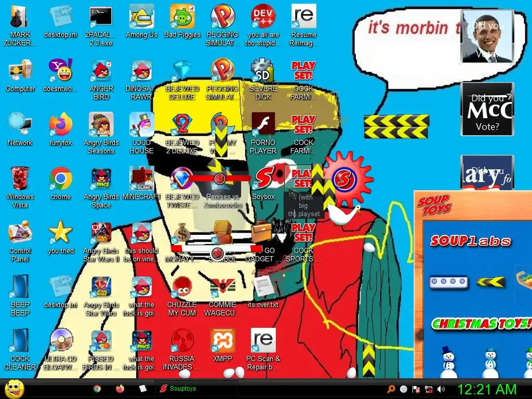This screenshot has height=399, width=532.
Task: Click the McC 'Did you Vote?' gadget
Action: (487, 109)
